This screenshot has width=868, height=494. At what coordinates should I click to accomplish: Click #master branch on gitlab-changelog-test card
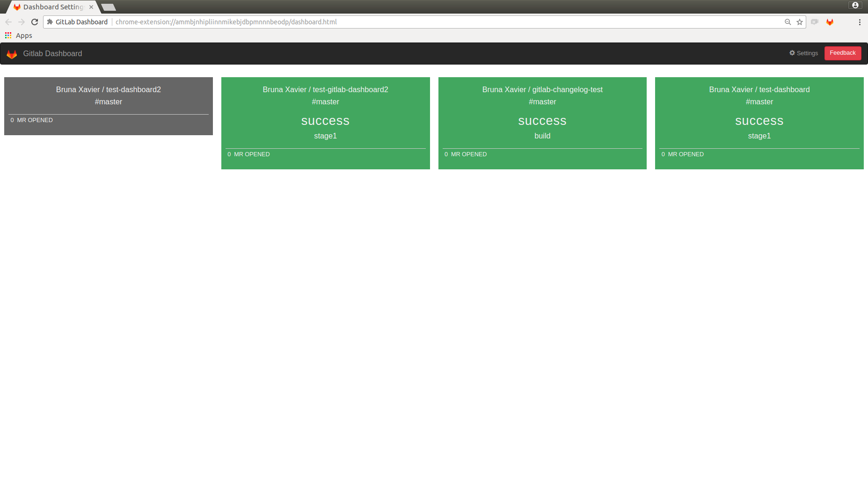(x=542, y=102)
